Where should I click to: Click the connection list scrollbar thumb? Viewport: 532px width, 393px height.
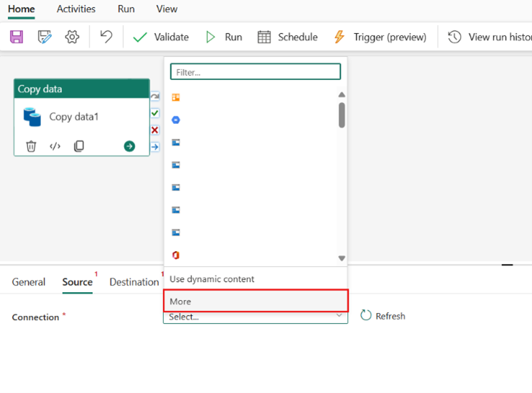click(x=341, y=114)
